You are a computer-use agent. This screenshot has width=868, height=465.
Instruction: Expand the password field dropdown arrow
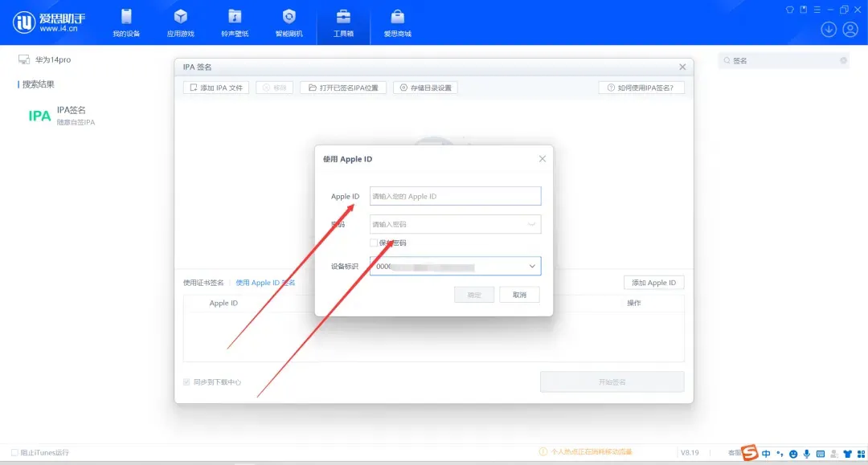(x=531, y=225)
